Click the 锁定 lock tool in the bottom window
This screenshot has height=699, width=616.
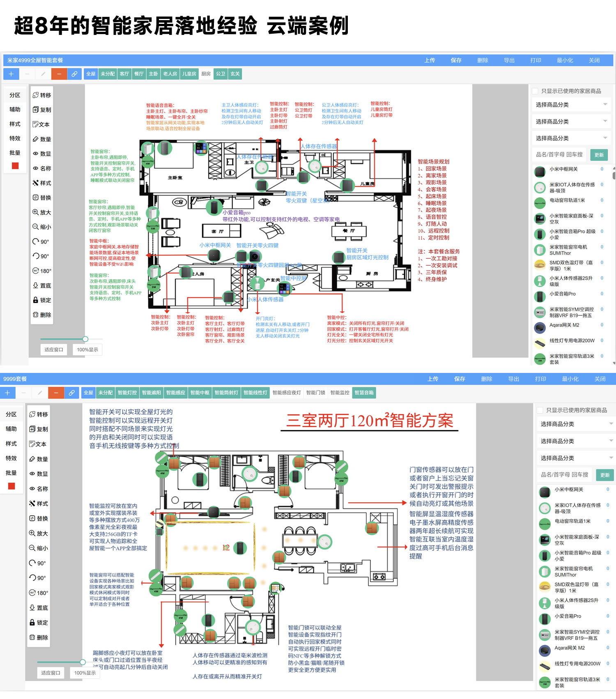[x=38, y=623]
